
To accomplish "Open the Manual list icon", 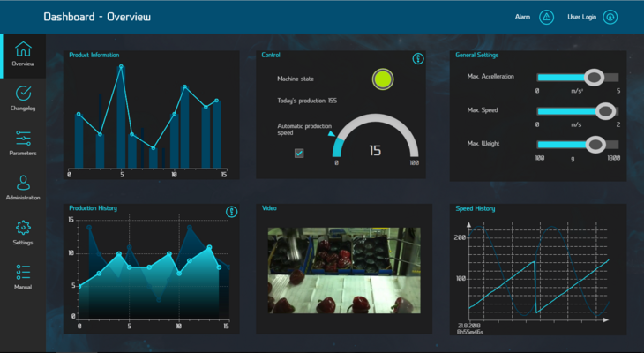I will tap(24, 272).
